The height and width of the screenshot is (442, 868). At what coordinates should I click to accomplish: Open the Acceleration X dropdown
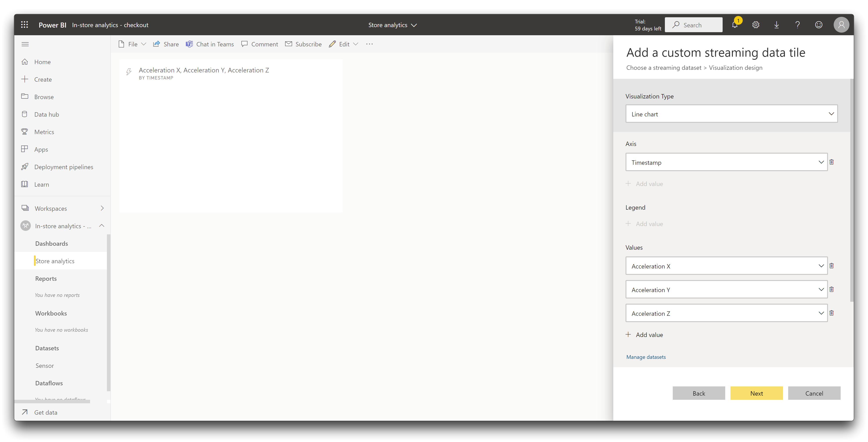(x=727, y=266)
